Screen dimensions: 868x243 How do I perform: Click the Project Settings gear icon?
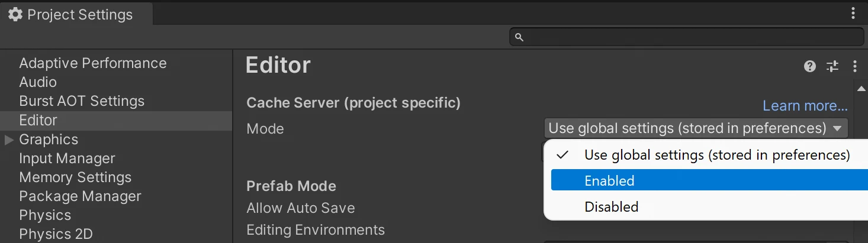click(x=15, y=15)
